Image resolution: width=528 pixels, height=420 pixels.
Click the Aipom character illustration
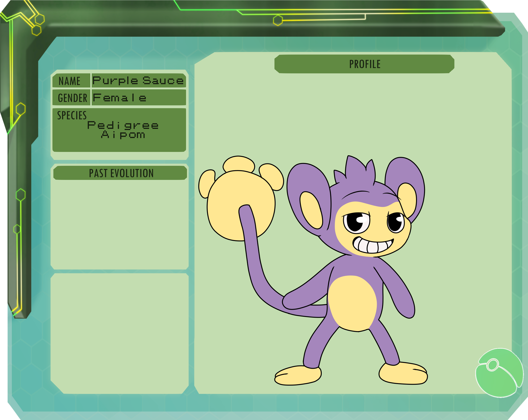coord(313,270)
